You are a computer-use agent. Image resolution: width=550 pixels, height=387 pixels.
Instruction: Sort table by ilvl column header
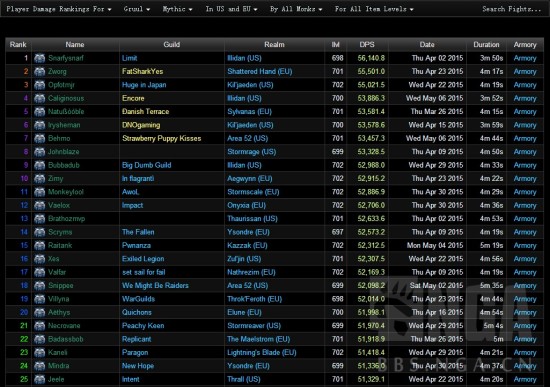(x=336, y=45)
